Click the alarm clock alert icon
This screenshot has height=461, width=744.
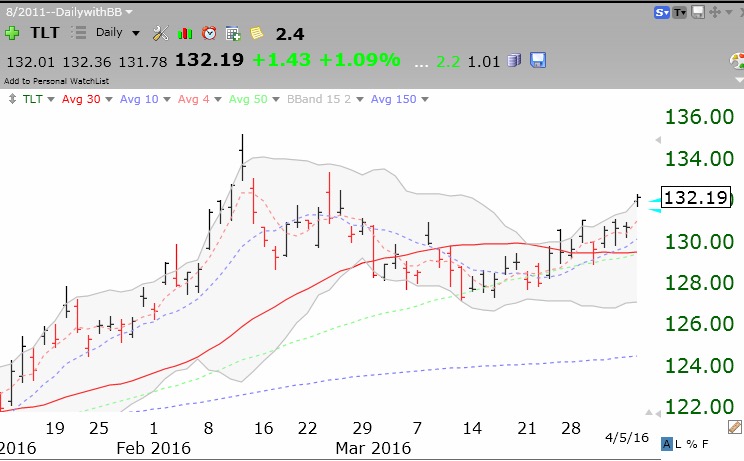point(209,33)
